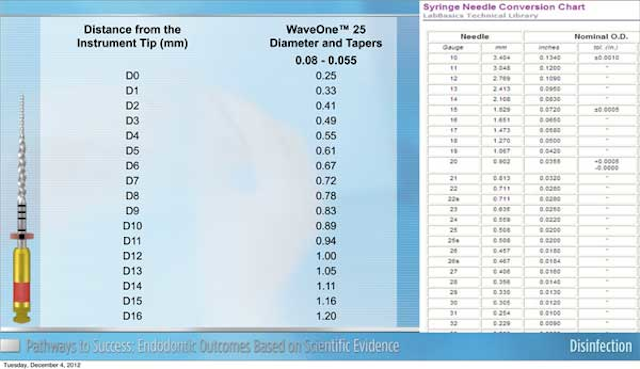640x369 pixels.
Task: Select the Syringe Needle Conversion Chart title
Action: (504, 7)
